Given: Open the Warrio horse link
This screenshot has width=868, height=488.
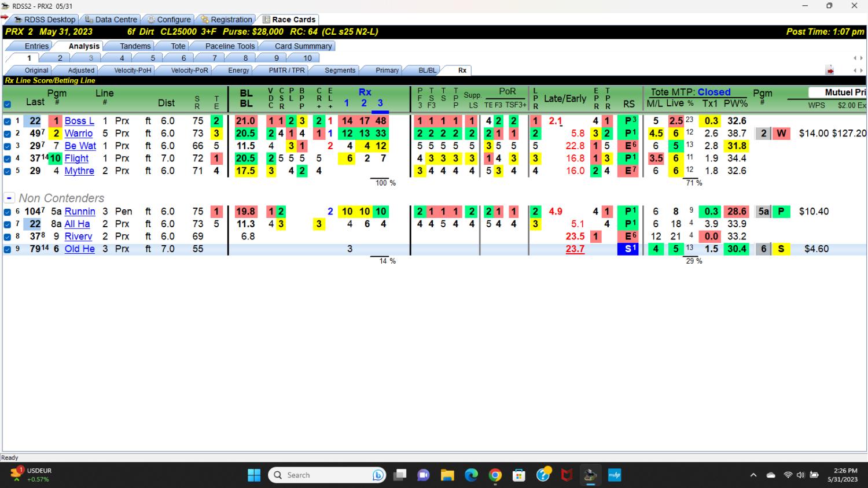Looking at the screenshot, I should [x=79, y=134].
